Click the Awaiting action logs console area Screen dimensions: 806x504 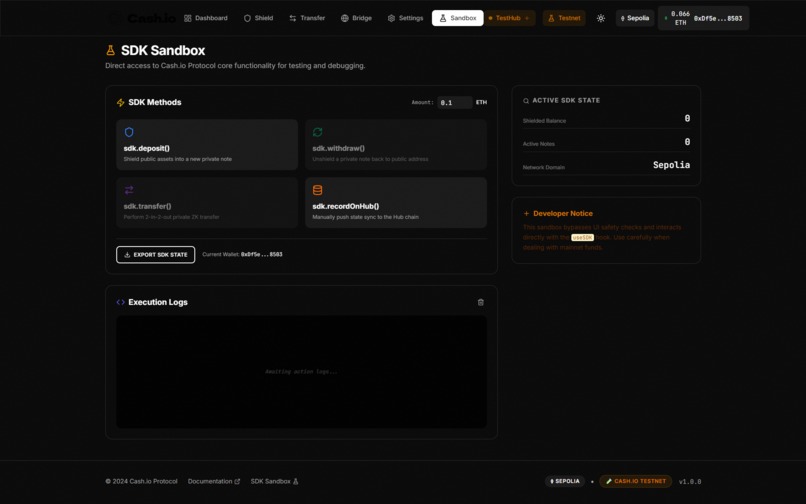click(x=302, y=372)
